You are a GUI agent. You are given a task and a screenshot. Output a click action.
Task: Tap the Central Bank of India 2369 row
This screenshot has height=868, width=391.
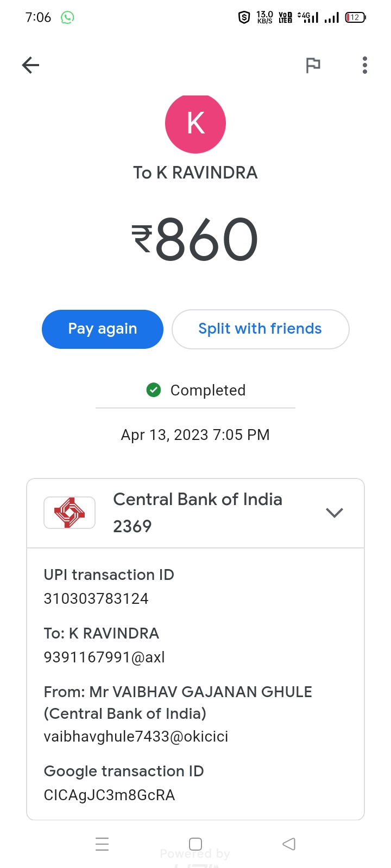pyautogui.click(x=198, y=513)
